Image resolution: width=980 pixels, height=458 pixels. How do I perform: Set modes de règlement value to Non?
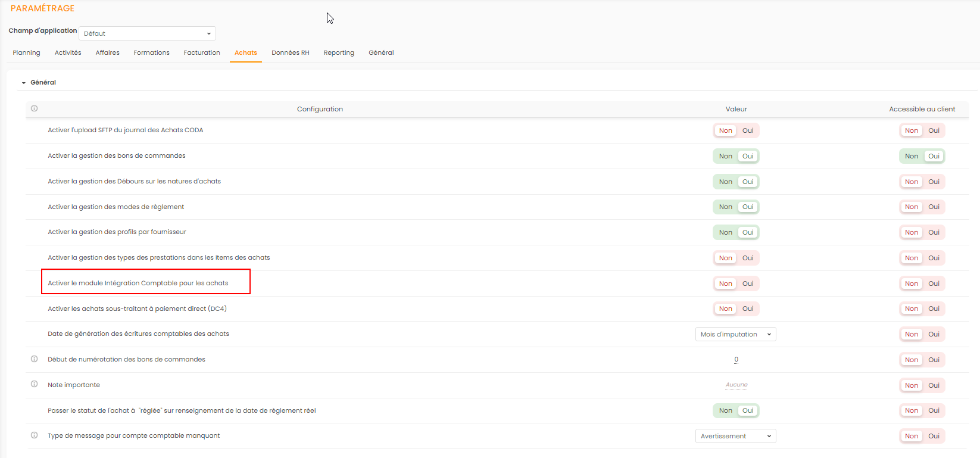pyautogui.click(x=725, y=207)
